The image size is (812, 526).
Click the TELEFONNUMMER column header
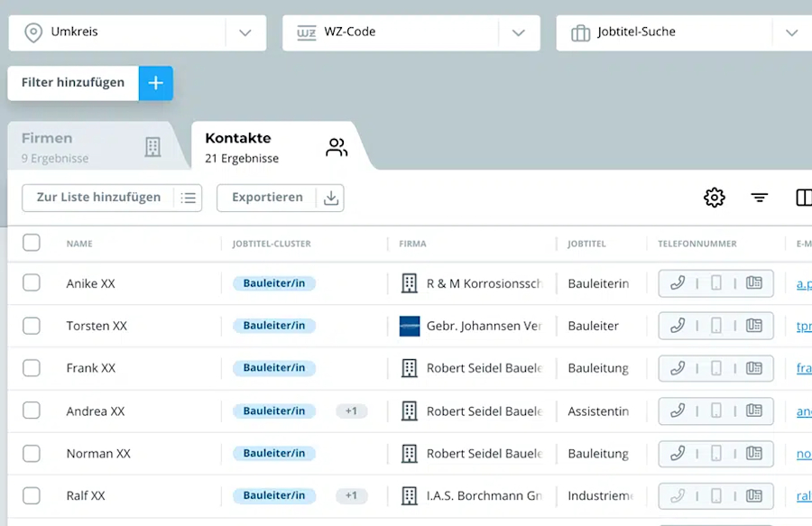click(697, 244)
